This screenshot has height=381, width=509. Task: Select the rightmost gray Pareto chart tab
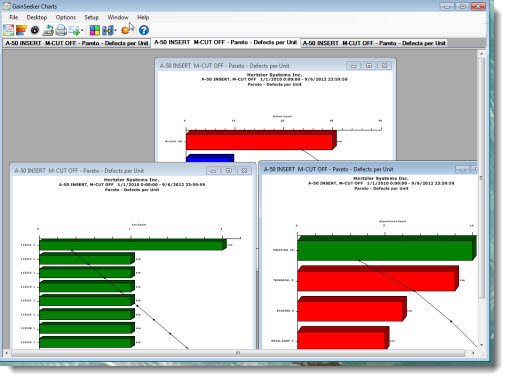[374, 43]
